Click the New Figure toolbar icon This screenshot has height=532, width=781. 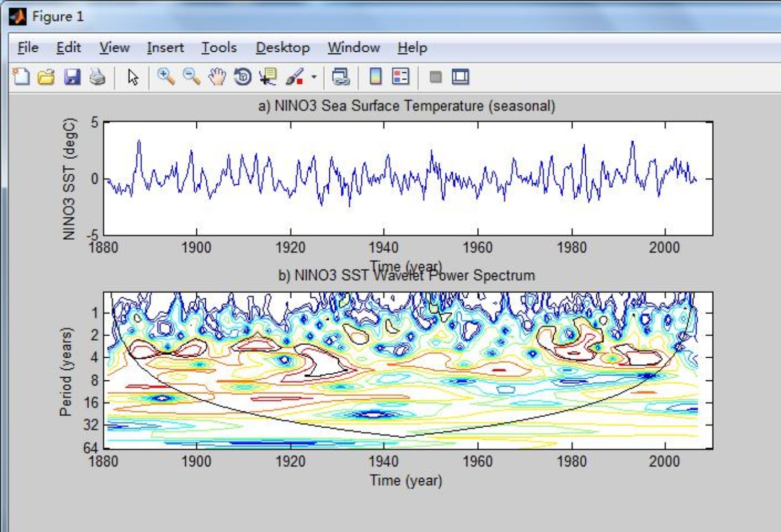(21, 77)
